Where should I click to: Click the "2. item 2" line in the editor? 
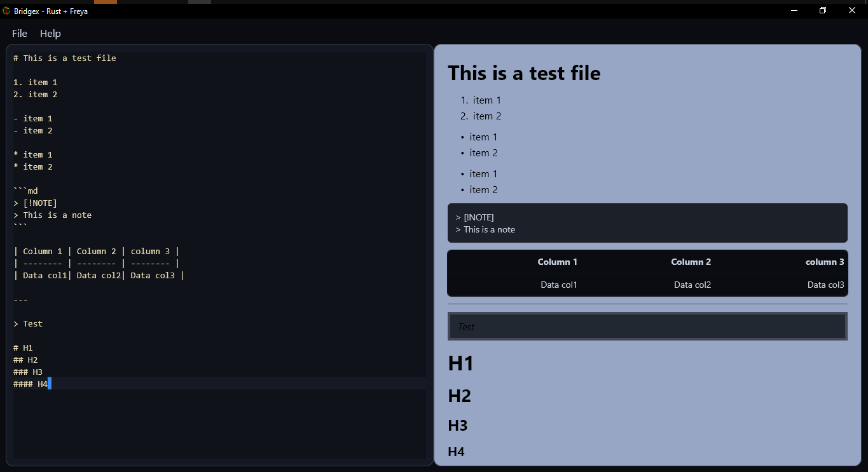(35, 94)
